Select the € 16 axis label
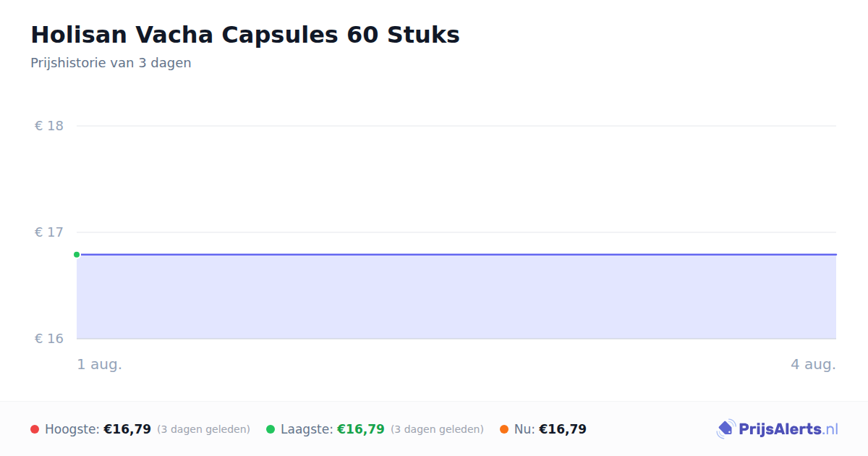Viewport: 868px width, 456px height. [49, 339]
